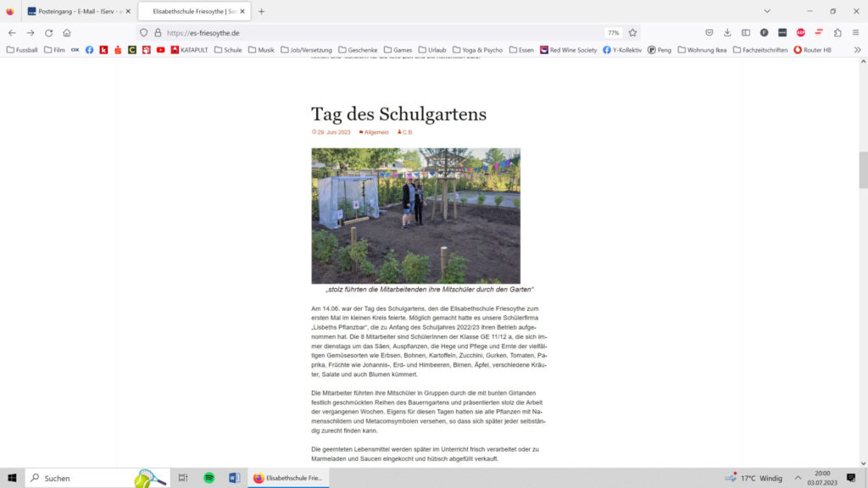868x488 pixels.
Task: Open the Firefox application menu
Action: 856,33
